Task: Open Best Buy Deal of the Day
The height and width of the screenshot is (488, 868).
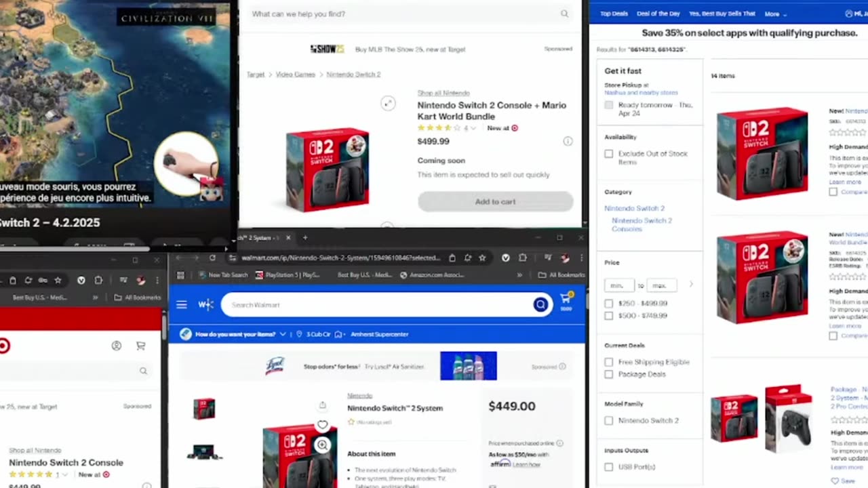Action: coord(658,14)
